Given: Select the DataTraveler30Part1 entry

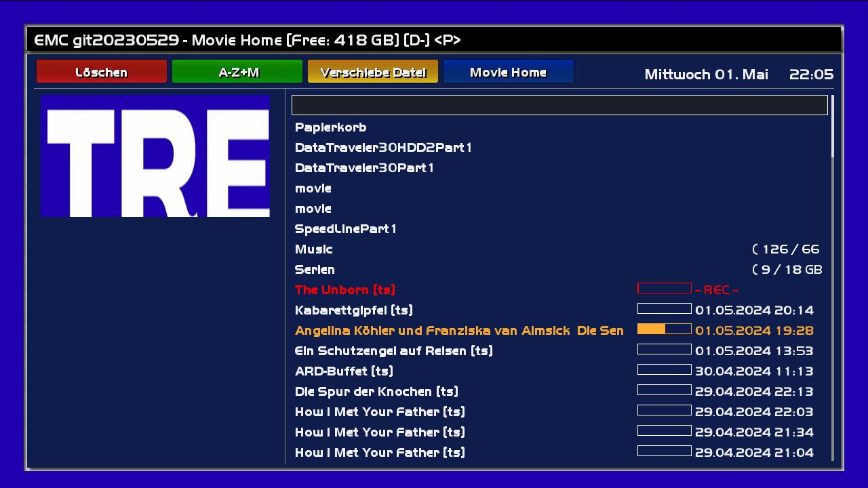Looking at the screenshot, I should [364, 168].
